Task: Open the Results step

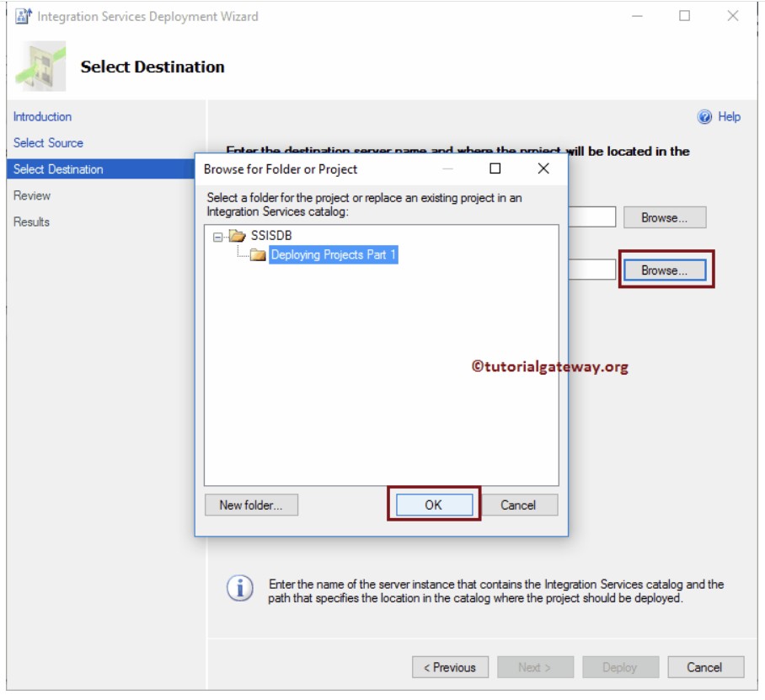Action: click(x=31, y=222)
